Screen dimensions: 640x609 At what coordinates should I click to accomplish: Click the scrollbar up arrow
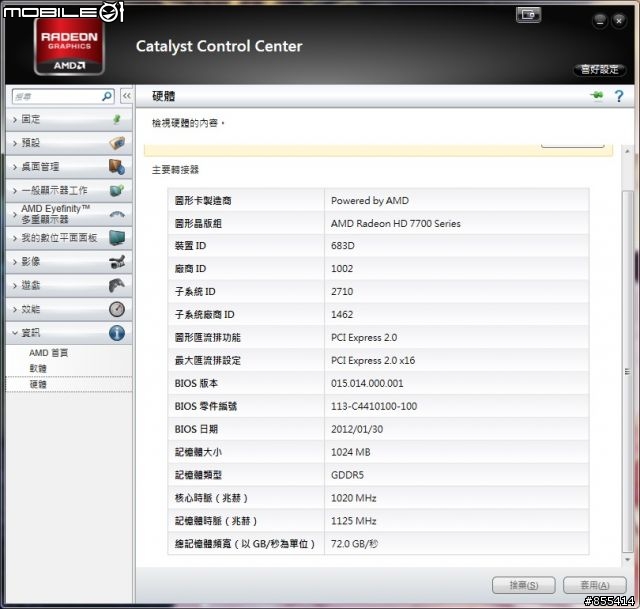click(x=627, y=151)
